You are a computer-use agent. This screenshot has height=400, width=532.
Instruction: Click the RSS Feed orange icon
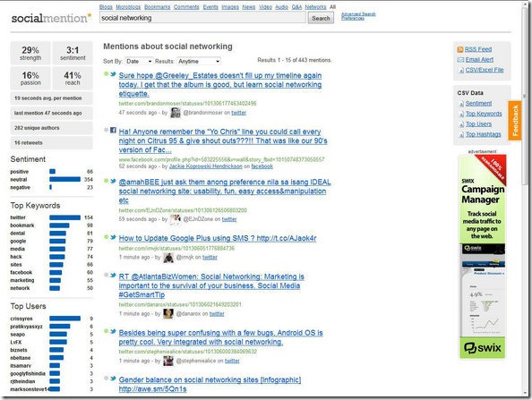pos(460,49)
